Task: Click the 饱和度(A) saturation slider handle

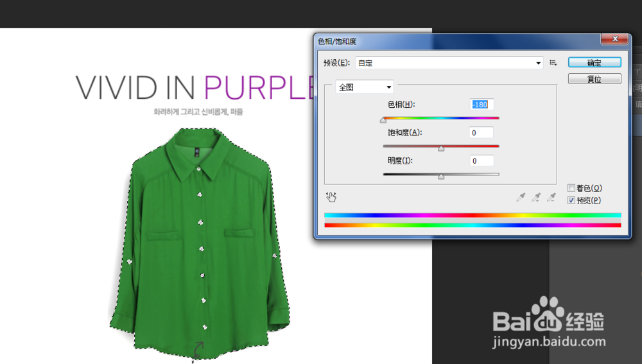Action: tap(441, 149)
